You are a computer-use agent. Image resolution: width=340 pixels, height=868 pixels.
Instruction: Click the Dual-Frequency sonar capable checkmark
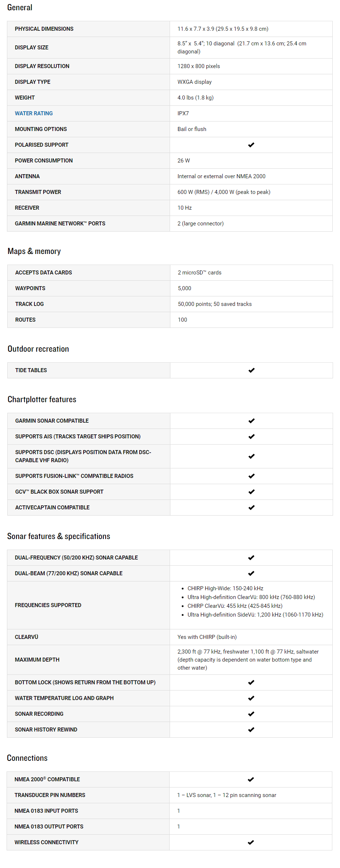pos(251,558)
